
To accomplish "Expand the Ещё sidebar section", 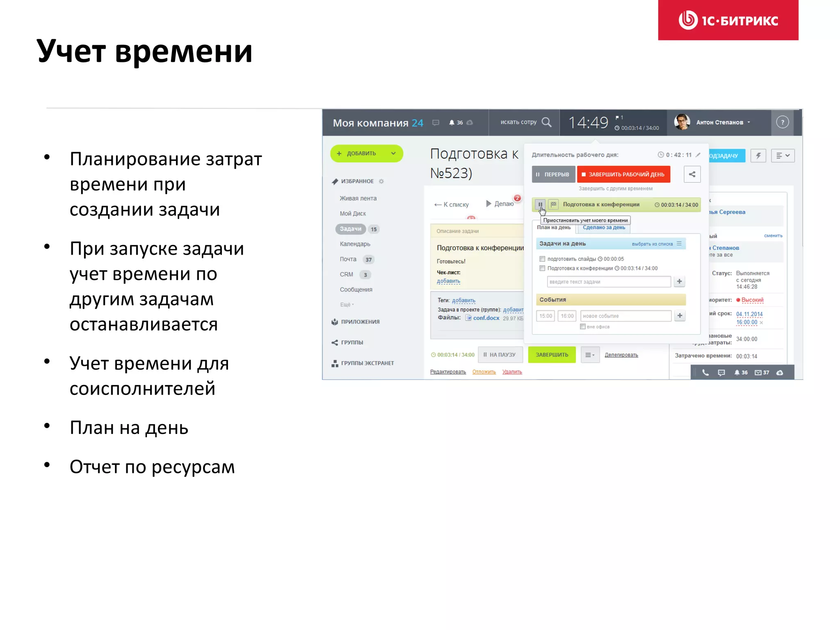I will tap(347, 304).
